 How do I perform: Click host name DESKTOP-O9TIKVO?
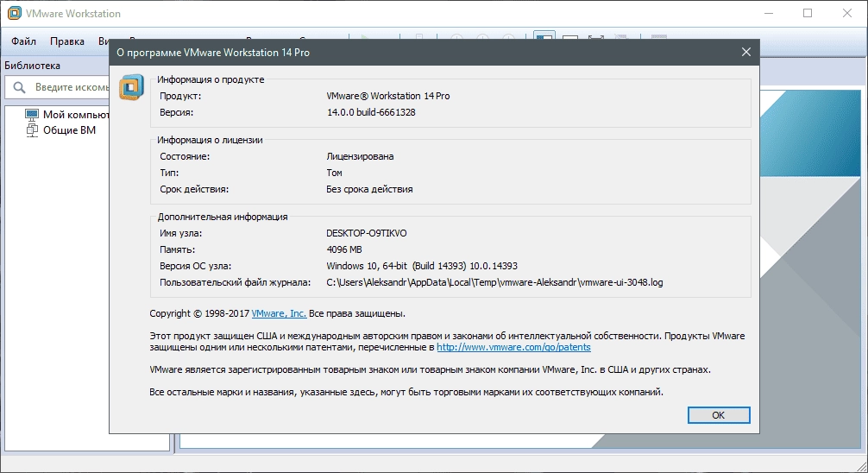pos(367,233)
